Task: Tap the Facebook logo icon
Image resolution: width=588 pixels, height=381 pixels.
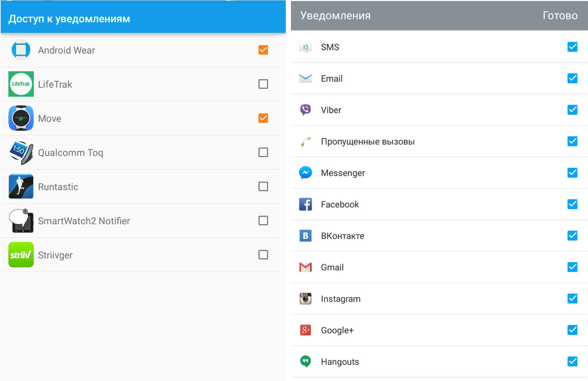Action: [x=305, y=204]
